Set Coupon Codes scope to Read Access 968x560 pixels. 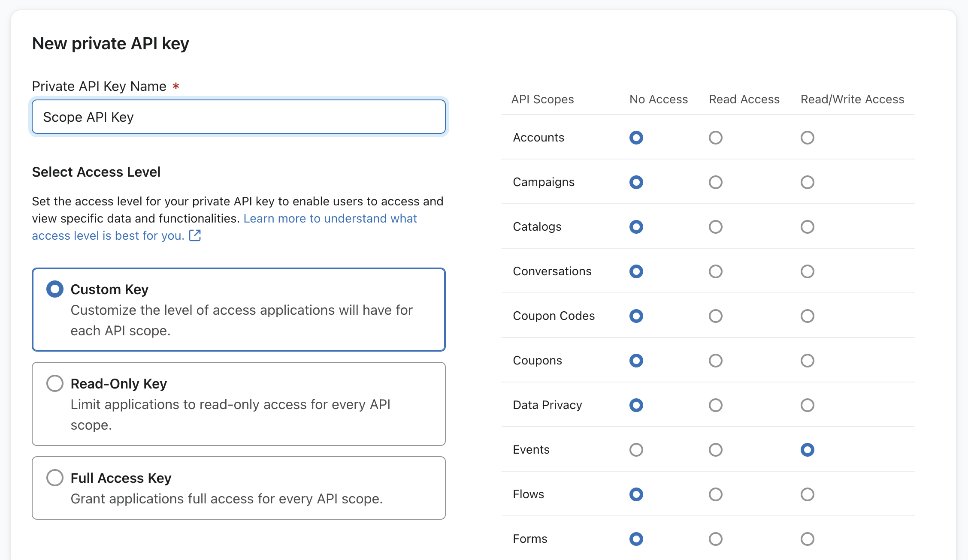pos(715,316)
